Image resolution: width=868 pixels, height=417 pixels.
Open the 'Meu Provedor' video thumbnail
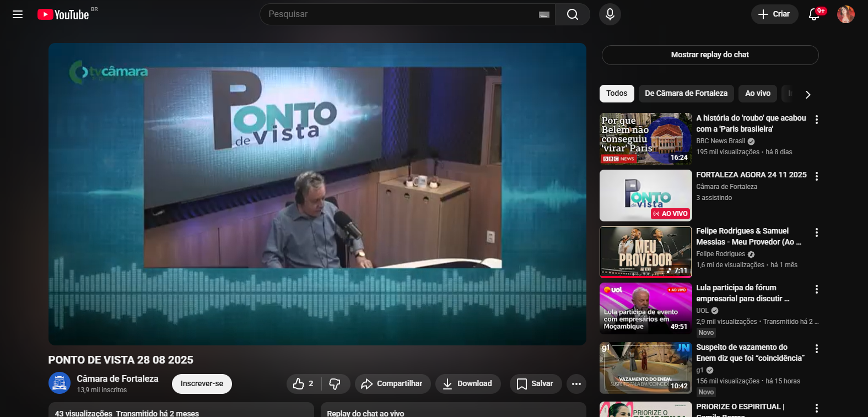pyautogui.click(x=645, y=252)
